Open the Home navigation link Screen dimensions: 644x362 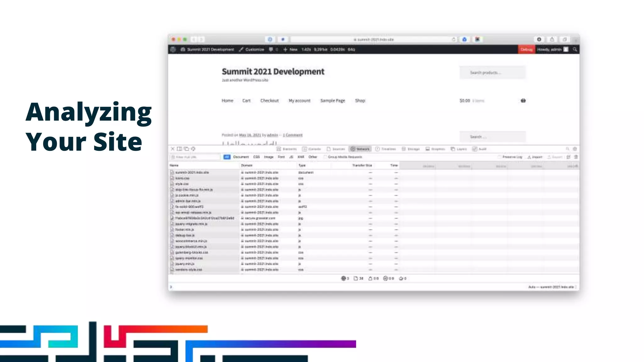pyautogui.click(x=227, y=101)
